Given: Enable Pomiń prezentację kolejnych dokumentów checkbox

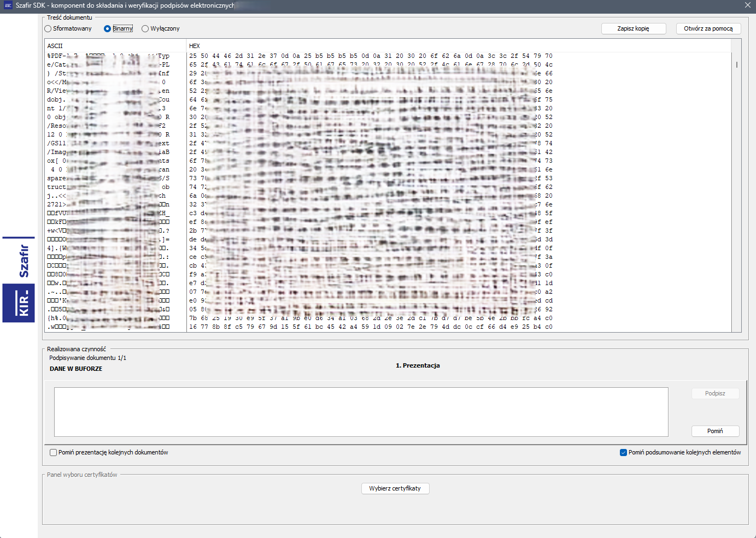Looking at the screenshot, I should click(x=54, y=452).
